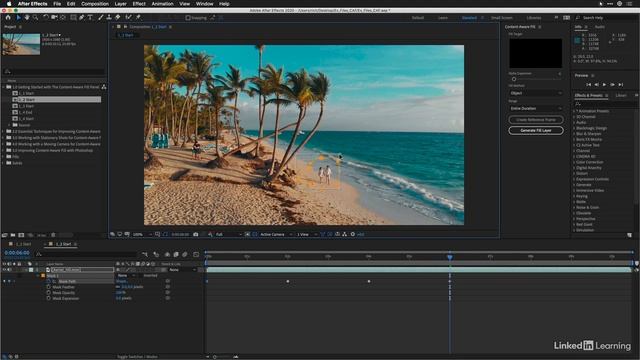Open the Layer menu

click(x=120, y=4)
